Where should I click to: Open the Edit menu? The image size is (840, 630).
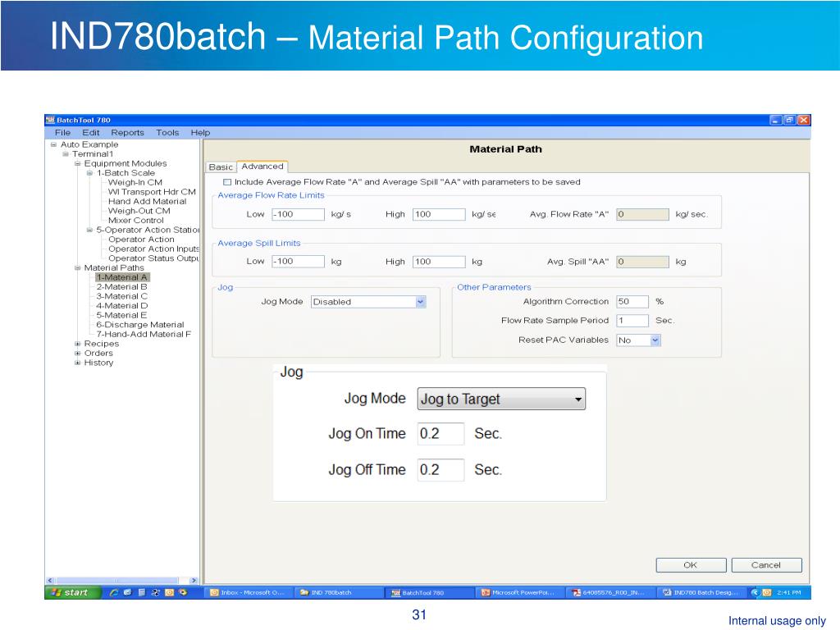point(90,132)
